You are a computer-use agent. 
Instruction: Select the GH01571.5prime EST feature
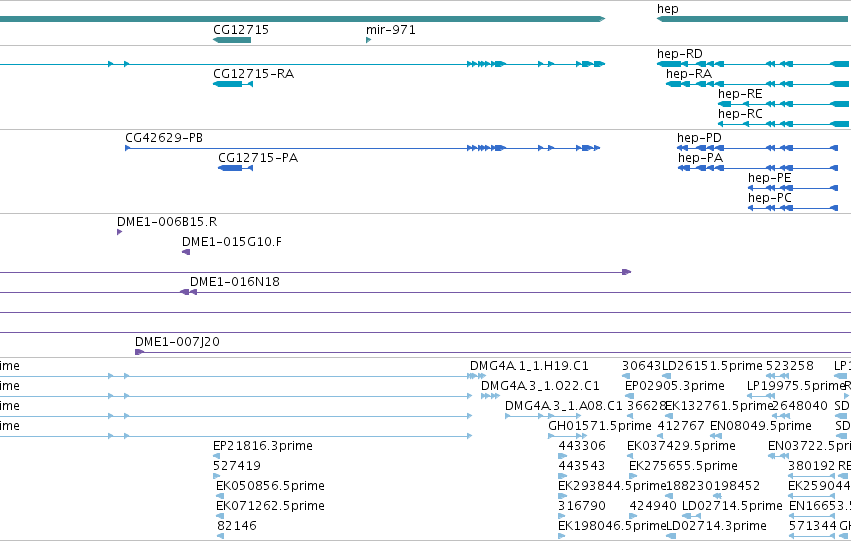point(567,436)
